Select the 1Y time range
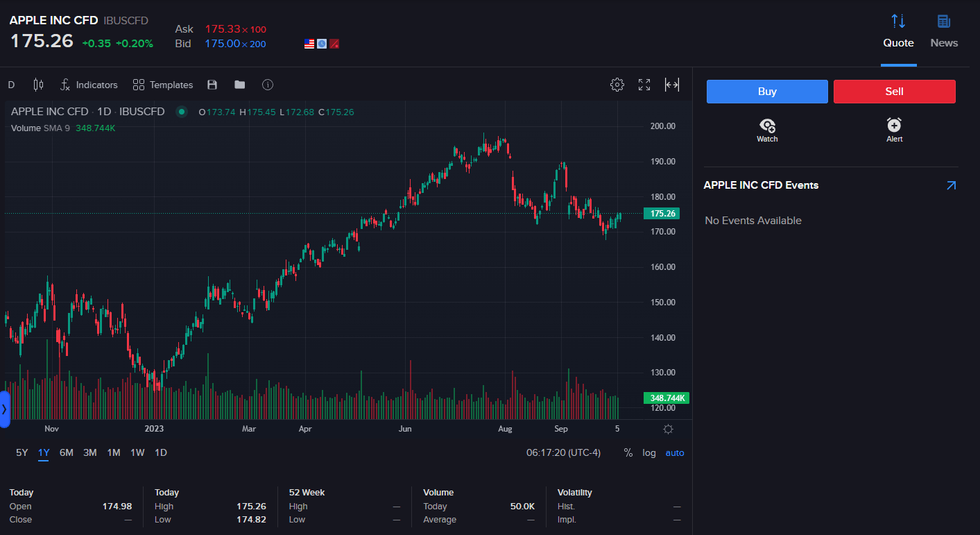 point(44,452)
